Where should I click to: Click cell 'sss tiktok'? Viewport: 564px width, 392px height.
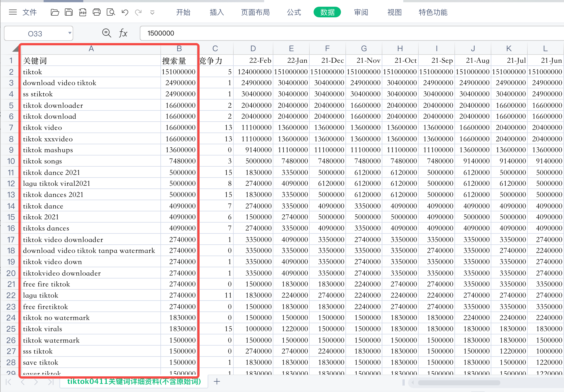[x=91, y=351]
